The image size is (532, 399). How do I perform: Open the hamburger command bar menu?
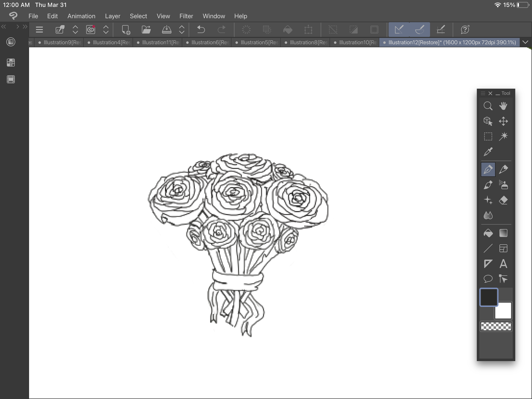click(x=39, y=30)
